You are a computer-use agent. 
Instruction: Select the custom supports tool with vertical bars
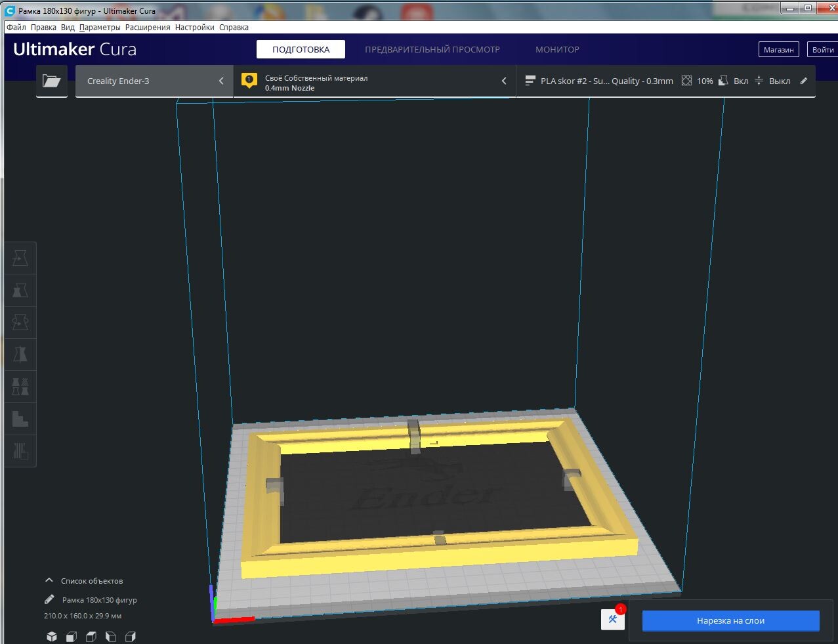point(20,450)
